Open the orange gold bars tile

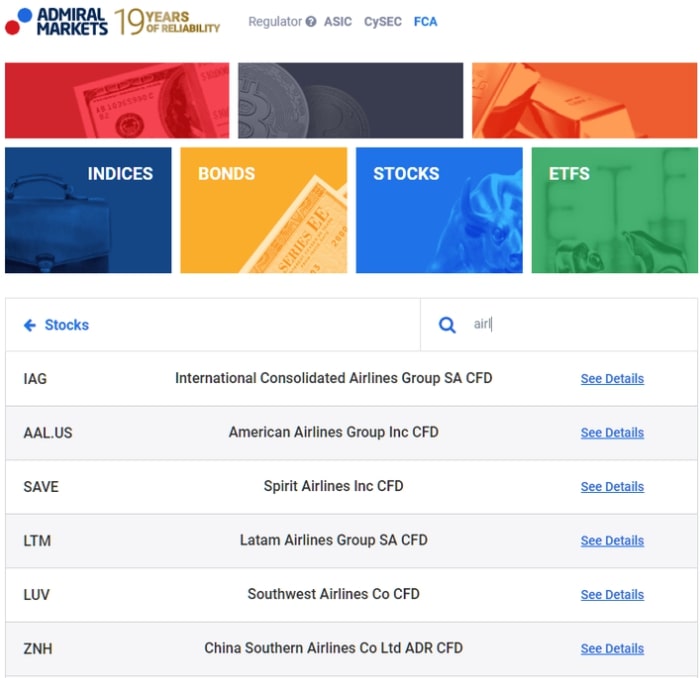pos(584,100)
